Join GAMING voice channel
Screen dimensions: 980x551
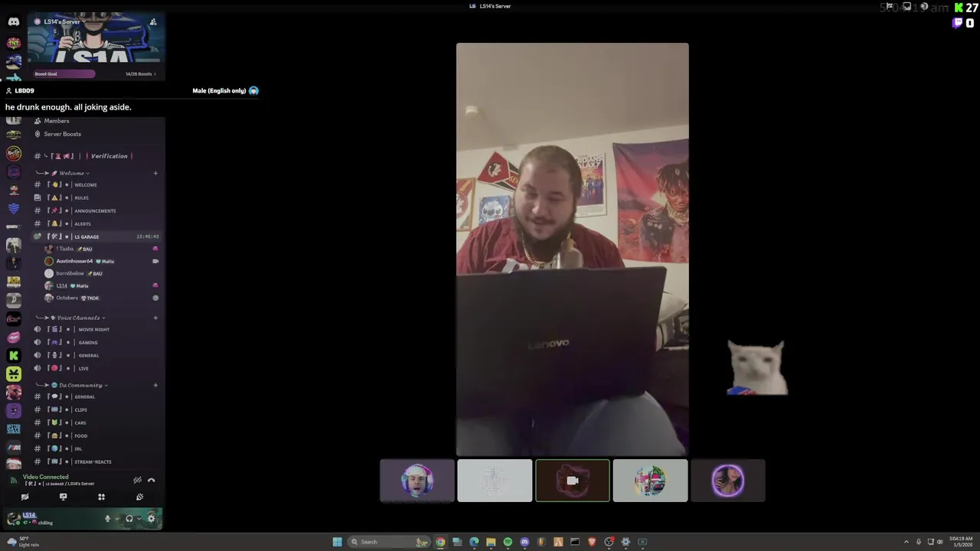[x=96, y=342]
